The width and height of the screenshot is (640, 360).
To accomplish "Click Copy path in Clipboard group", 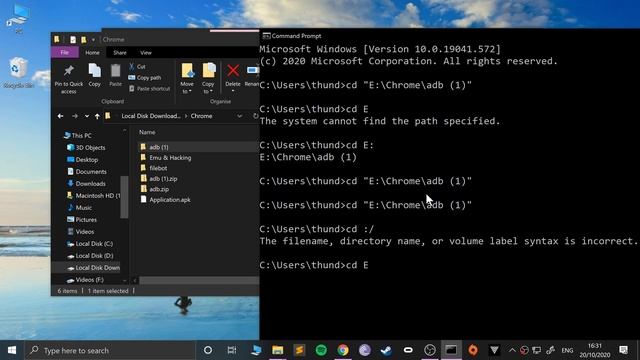I will click(x=144, y=78).
